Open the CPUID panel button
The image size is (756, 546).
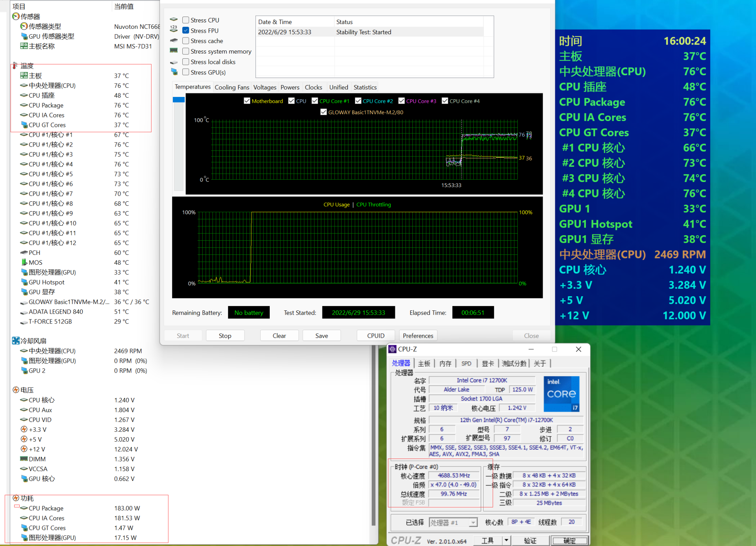(x=376, y=336)
